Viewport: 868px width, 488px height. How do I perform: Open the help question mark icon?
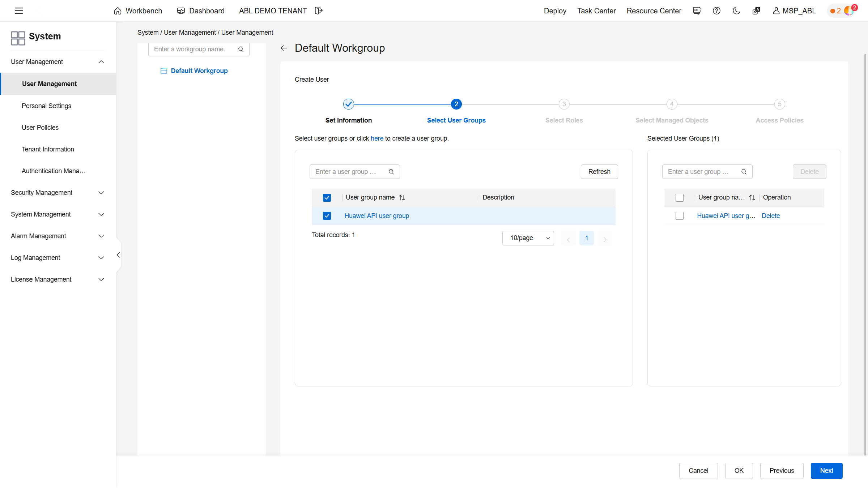point(716,11)
